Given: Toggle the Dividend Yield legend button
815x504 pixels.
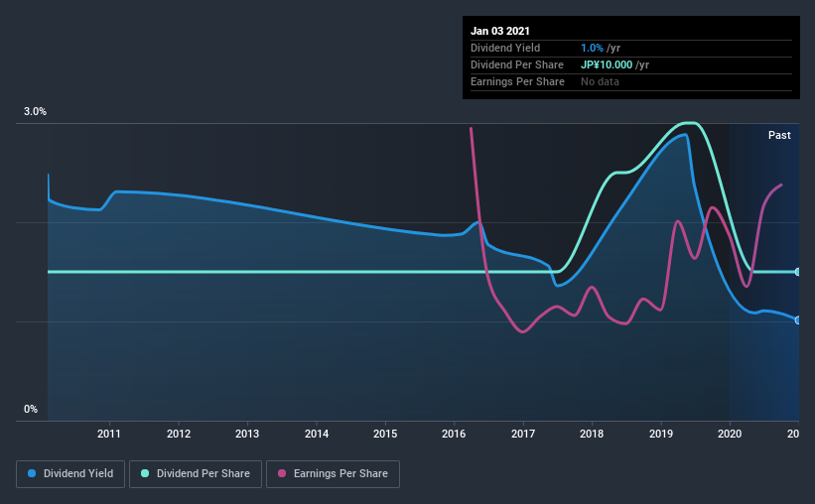Looking at the screenshot, I should [70, 474].
